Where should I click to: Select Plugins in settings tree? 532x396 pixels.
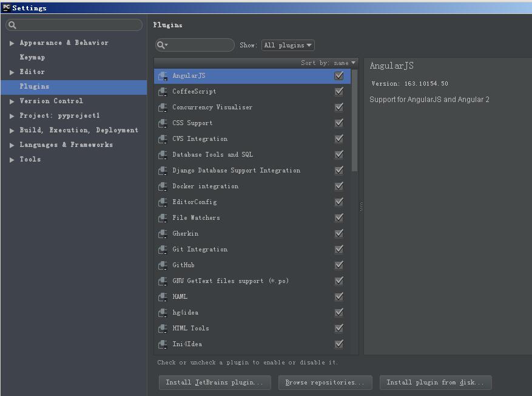[73, 87]
